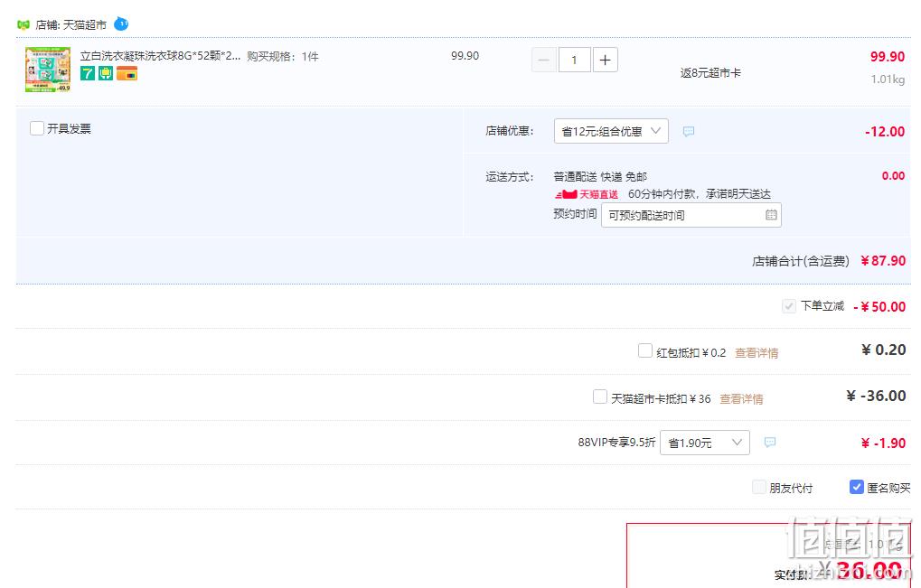Click the 普通配送 快递 免邮 shipping text
Screen dimensions: 921x588
pyautogui.click(x=600, y=177)
